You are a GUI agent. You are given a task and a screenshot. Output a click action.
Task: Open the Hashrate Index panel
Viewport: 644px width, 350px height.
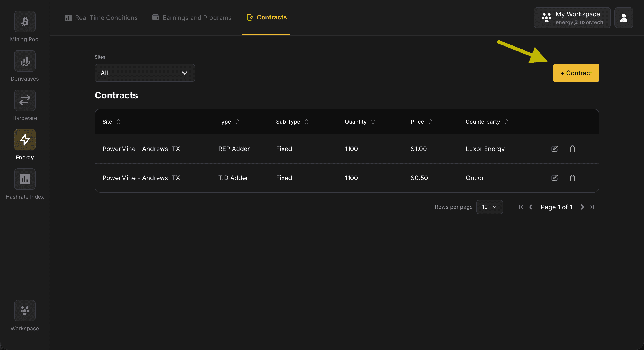(25, 179)
